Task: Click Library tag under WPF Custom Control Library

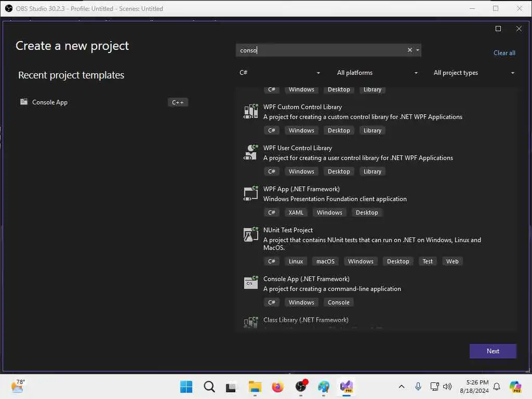Action: point(372,130)
